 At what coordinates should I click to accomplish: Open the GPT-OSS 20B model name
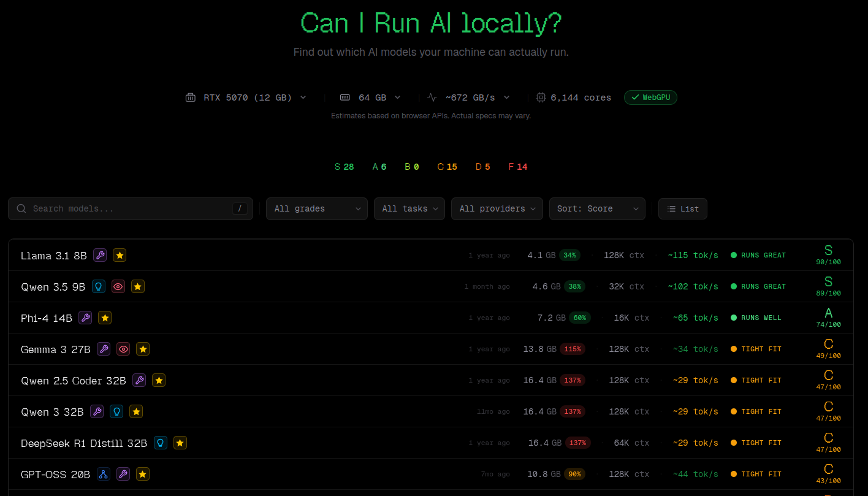[56, 475]
